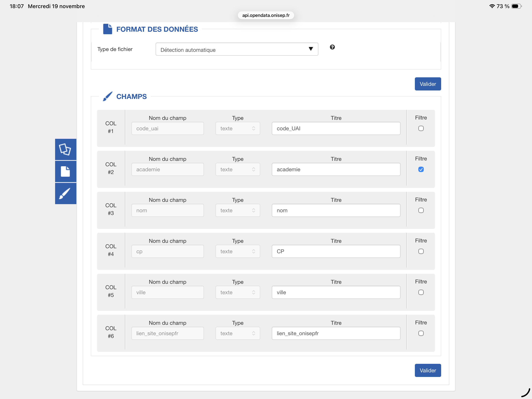
Task: Click the api.opendata.onisep.fr address pill
Action: [x=266, y=15]
